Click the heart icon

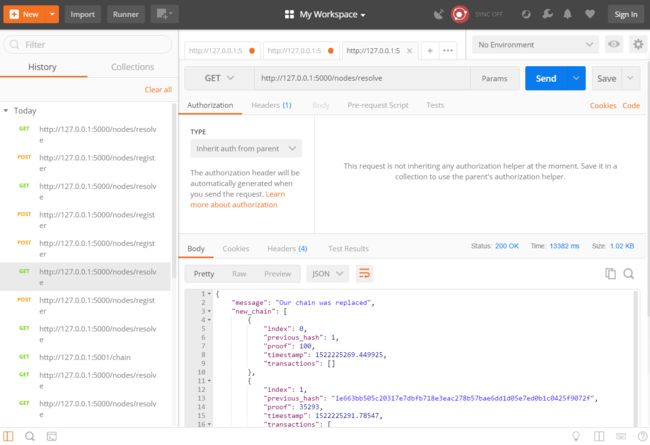coord(589,15)
